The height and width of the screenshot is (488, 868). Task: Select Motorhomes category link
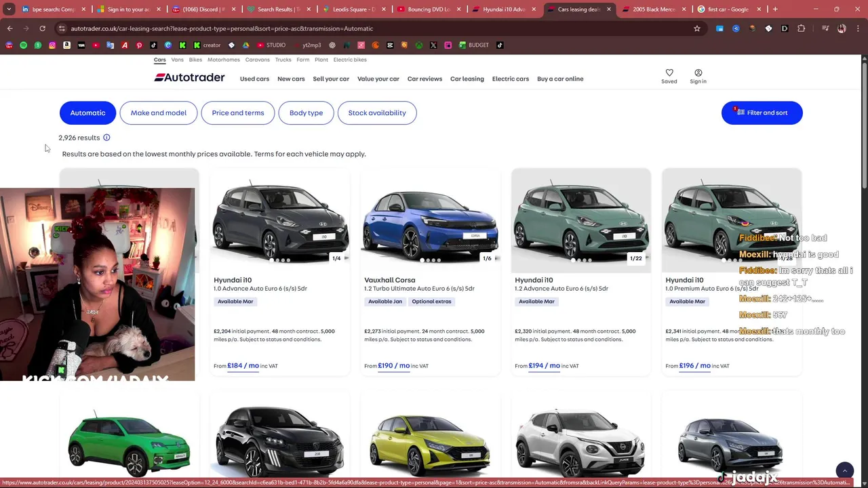pyautogui.click(x=224, y=60)
